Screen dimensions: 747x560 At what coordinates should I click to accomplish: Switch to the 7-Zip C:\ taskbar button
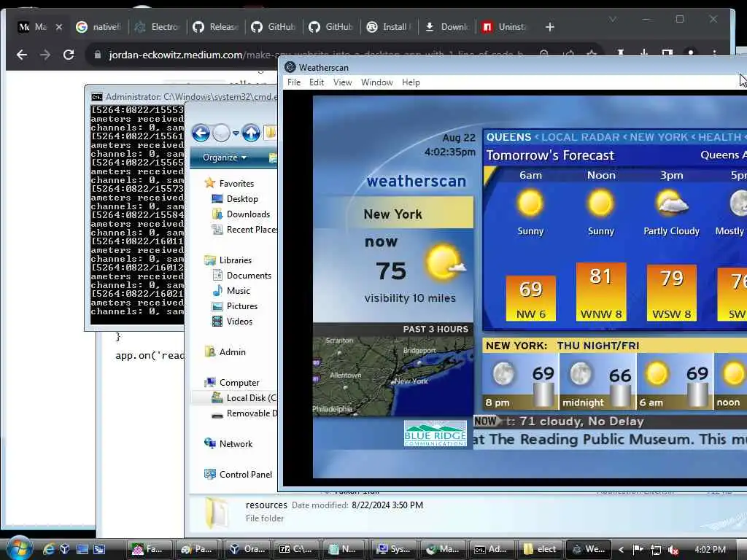click(x=295, y=550)
